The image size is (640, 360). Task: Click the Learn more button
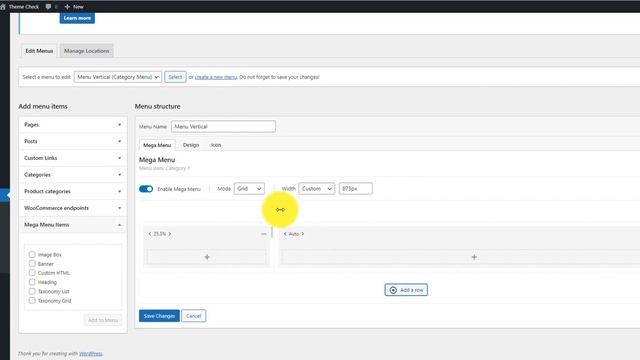point(77,18)
